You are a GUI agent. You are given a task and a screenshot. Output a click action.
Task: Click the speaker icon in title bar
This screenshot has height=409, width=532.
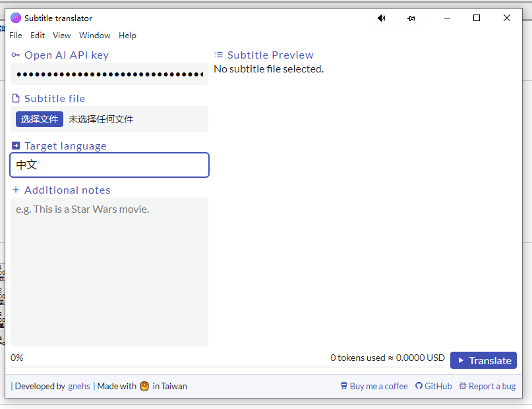pos(381,18)
